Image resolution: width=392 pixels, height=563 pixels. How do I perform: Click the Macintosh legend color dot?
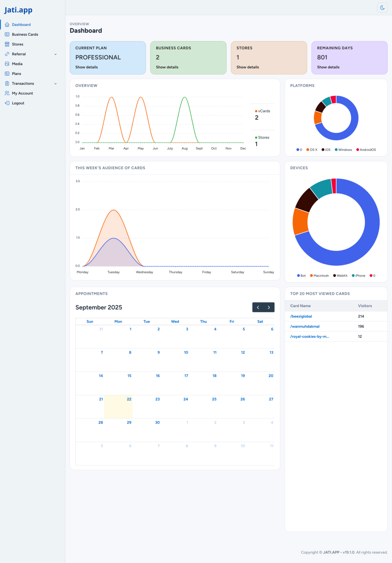point(312,276)
